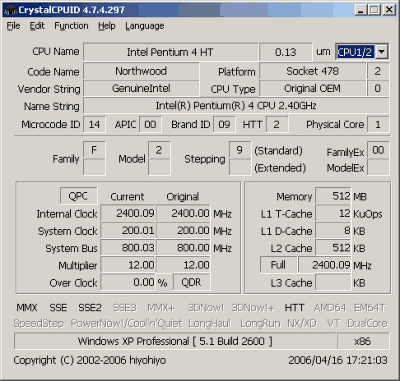This screenshot has height=381, width=400.
Task: Open the Function menu
Action: [x=71, y=26]
